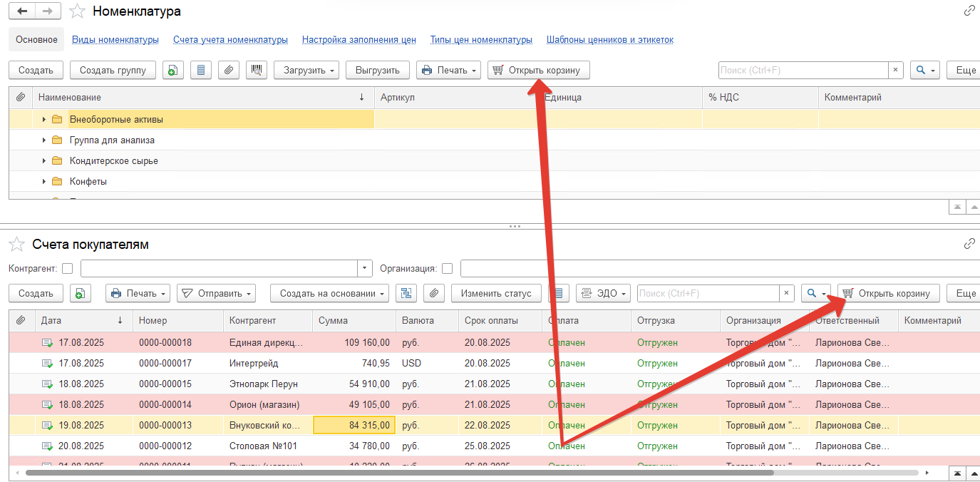Copy link to the Номенклатура list
This screenshot has width=980, height=482.
click(x=969, y=11)
